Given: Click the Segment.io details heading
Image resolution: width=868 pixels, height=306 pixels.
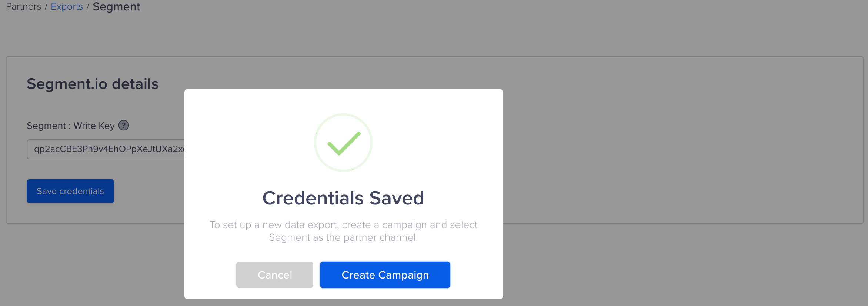Looking at the screenshot, I should (x=93, y=84).
